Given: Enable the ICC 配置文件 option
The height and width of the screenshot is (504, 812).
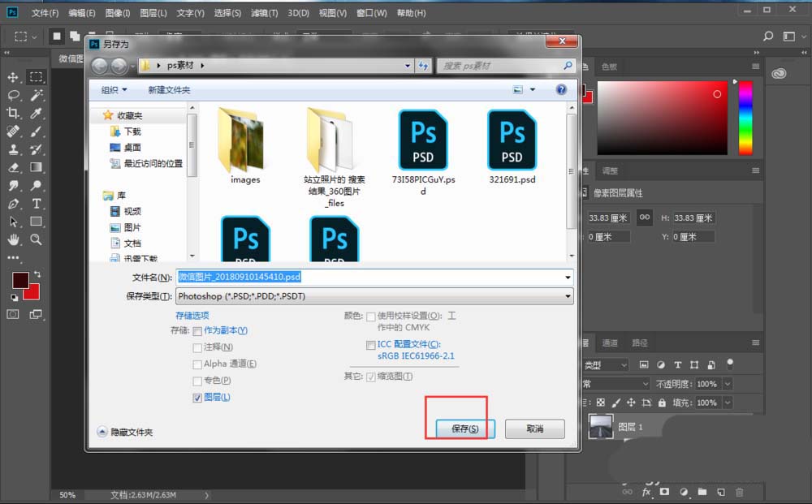Looking at the screenshot, I should [369, 346].
